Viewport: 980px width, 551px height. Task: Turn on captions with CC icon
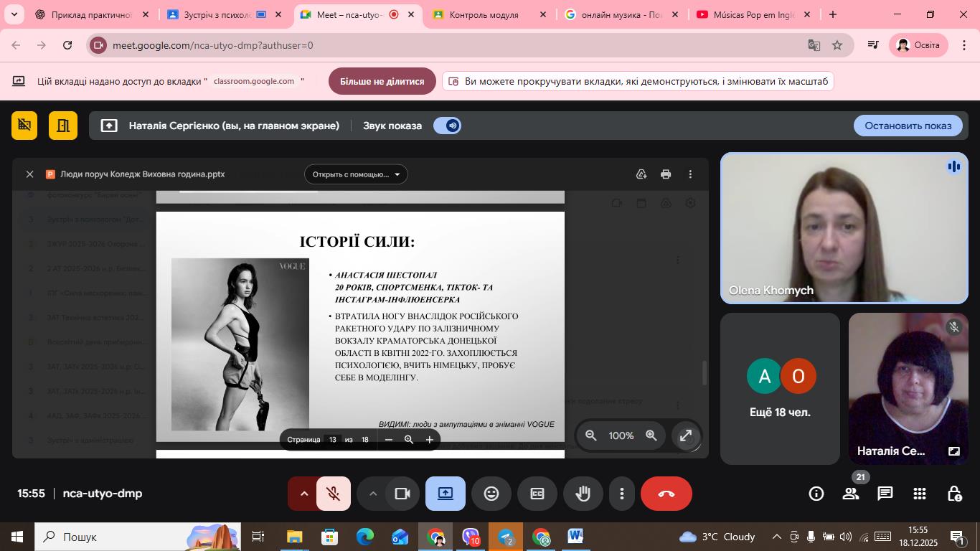(537, 494)
